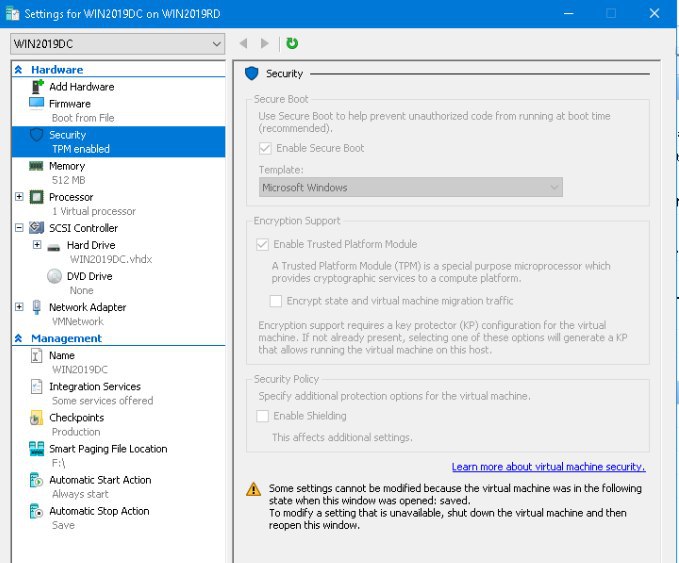Open the Microsoft Windows template dropdown
The image size is (679, 563).
pyautogui.click(x=411, y=188)
